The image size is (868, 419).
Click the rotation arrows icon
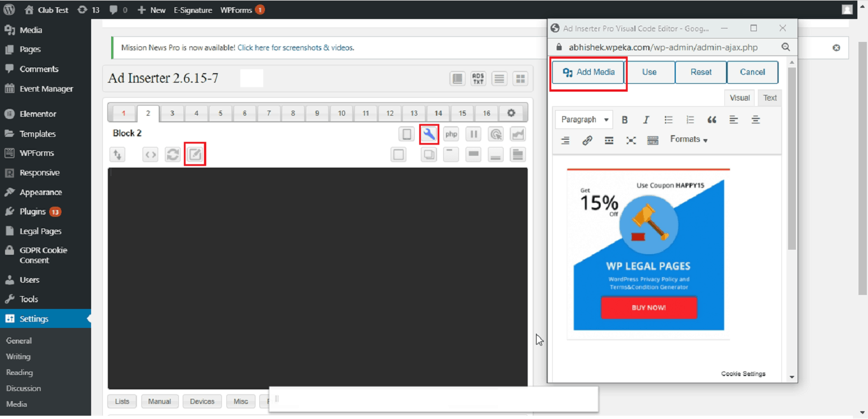point(173,155)
